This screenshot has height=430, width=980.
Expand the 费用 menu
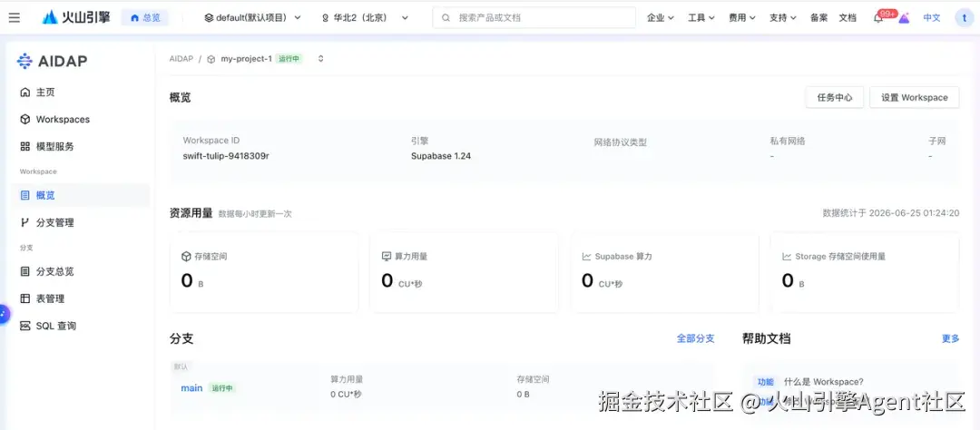pos(742,17)
